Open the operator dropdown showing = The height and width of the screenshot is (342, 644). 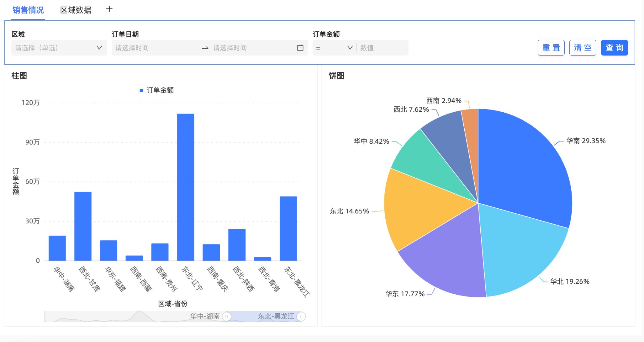(x=334, y=48)
